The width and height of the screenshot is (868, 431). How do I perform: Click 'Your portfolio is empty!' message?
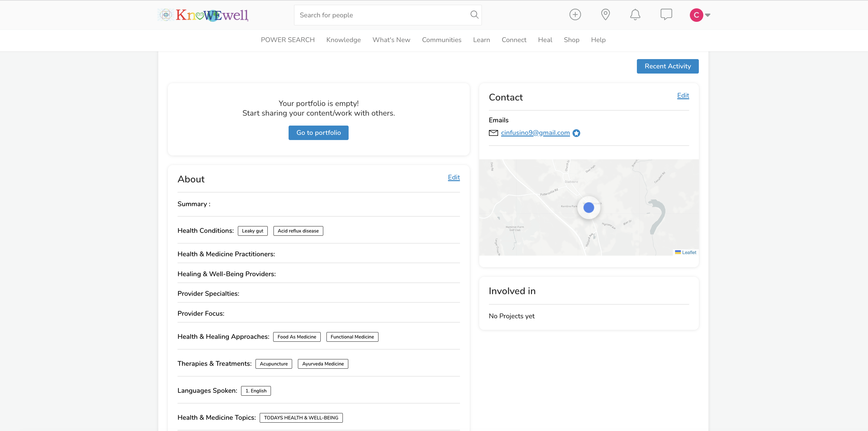tap(318, 103)
